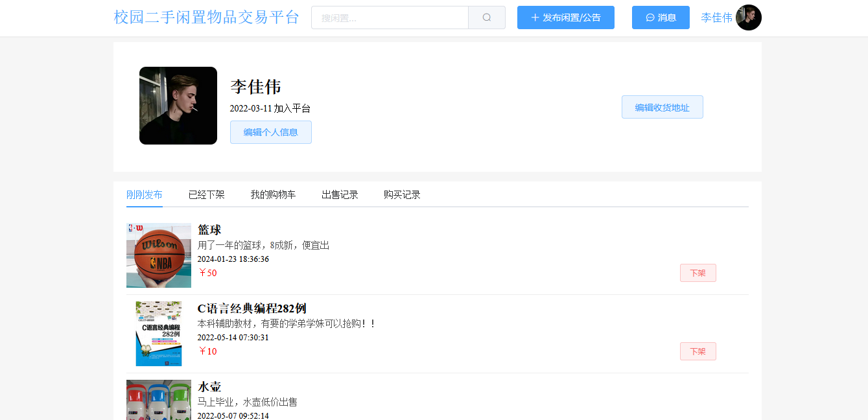
Task: Click the 编辑收货地址 button
Action: tap(662, 106)
